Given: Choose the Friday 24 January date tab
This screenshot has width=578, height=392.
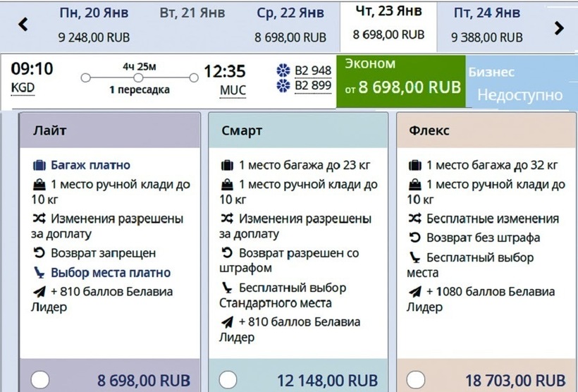Looking at the screenshot, I should click(486, 25).
